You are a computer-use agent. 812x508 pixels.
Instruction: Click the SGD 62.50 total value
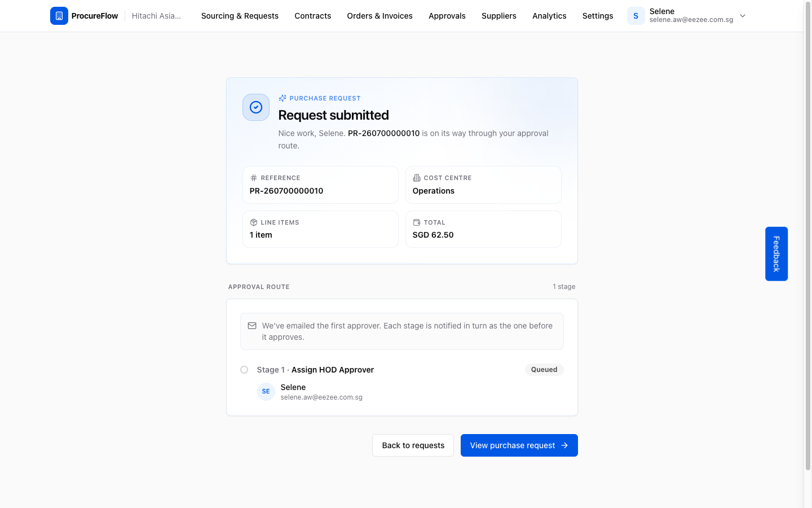(x=433, y=235)
